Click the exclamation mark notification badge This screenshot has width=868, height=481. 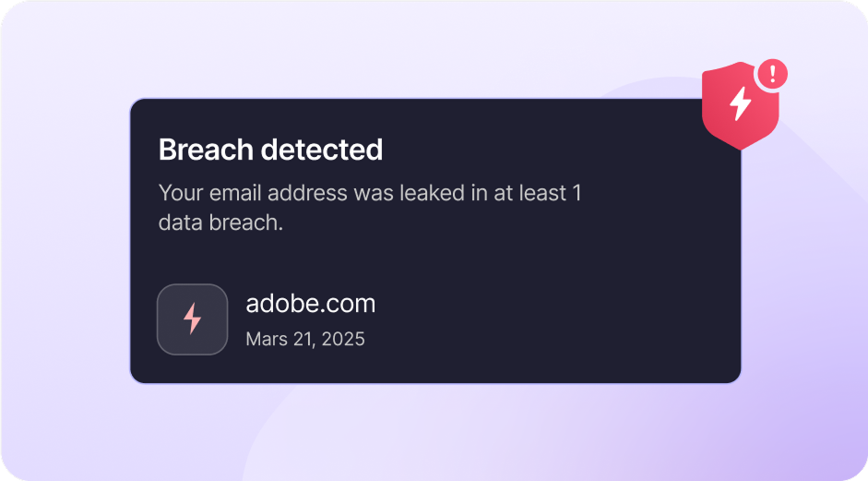point(772,72)
